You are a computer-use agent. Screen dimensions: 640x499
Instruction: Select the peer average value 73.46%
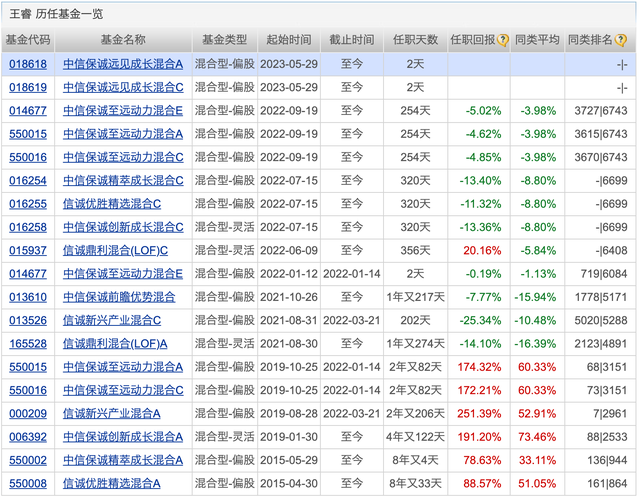[537, 437]
